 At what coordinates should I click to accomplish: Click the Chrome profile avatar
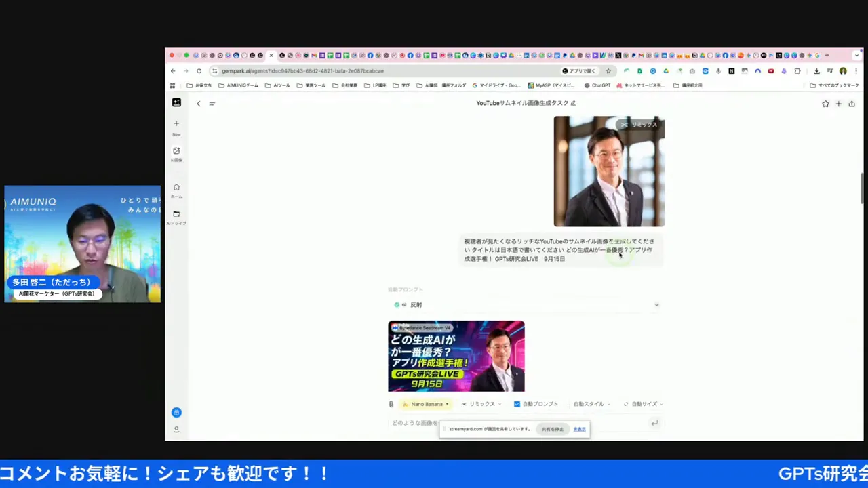pyautogui.click(x=843, y=71)
